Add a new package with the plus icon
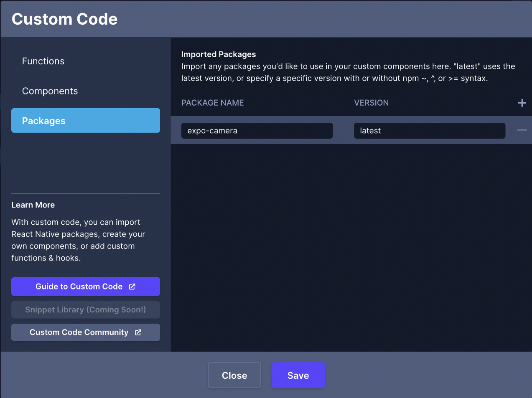 522,103
